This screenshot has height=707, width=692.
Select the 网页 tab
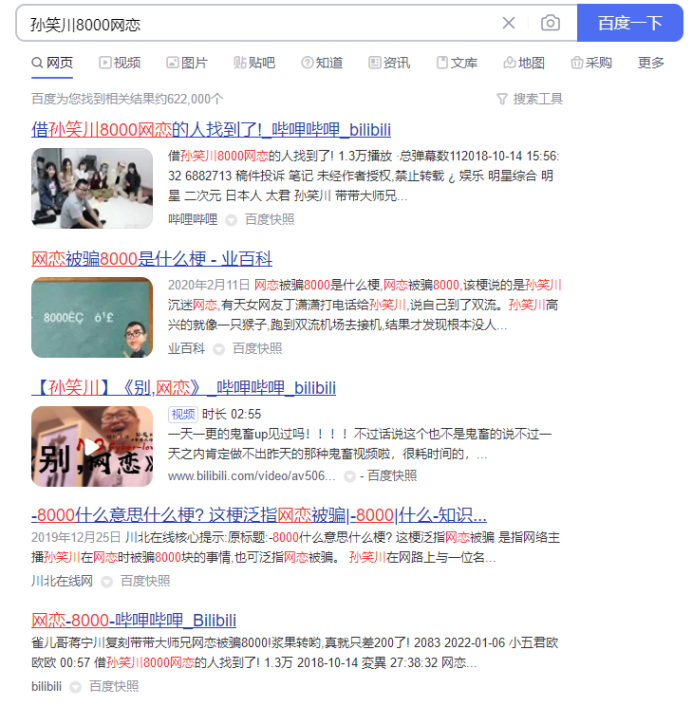pos(52,63)
